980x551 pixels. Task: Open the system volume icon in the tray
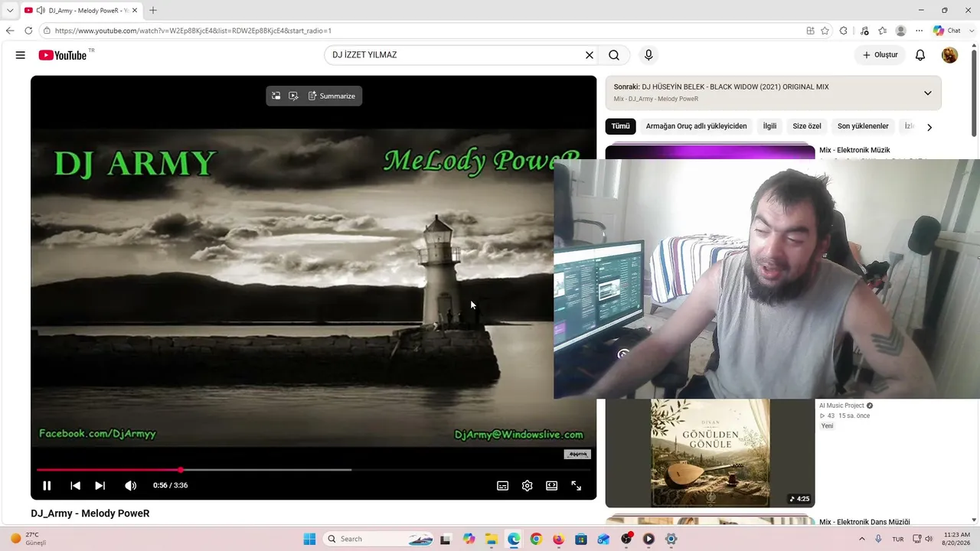(x=929, y=539)
